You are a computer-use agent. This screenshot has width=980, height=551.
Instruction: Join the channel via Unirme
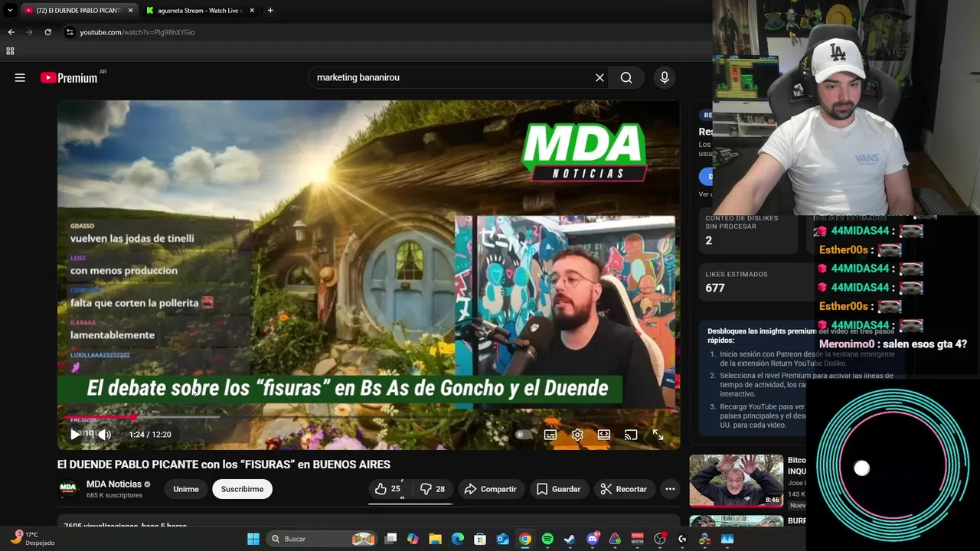pos(186,489)
